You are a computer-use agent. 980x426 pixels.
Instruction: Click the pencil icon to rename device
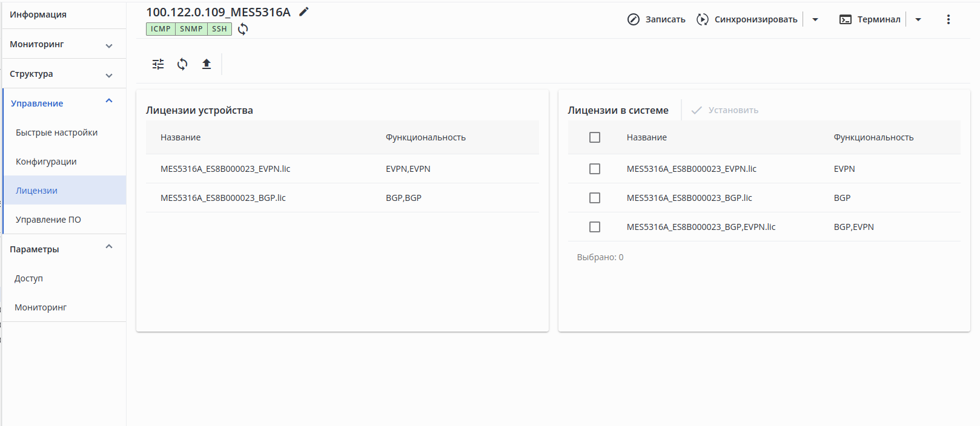304,11
